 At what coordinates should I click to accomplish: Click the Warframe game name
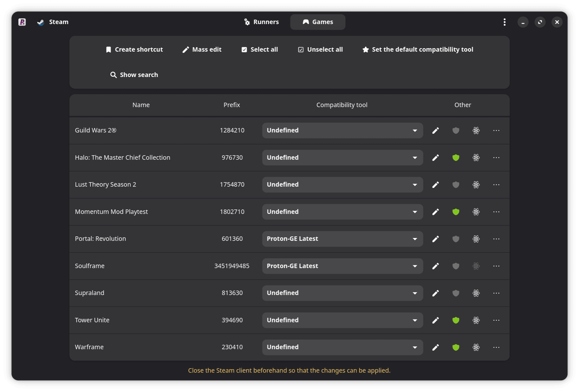click(89, 347)
